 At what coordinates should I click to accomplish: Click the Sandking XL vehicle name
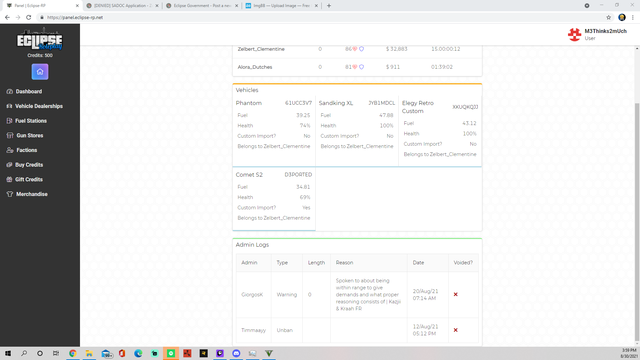[x=336, y=103]
